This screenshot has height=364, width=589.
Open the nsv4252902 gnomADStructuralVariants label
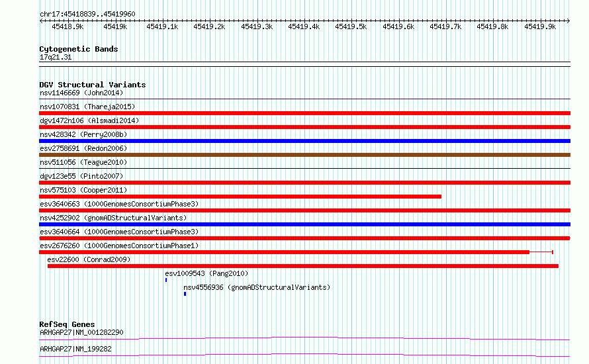pyautogui.click(x=113, y=218)
